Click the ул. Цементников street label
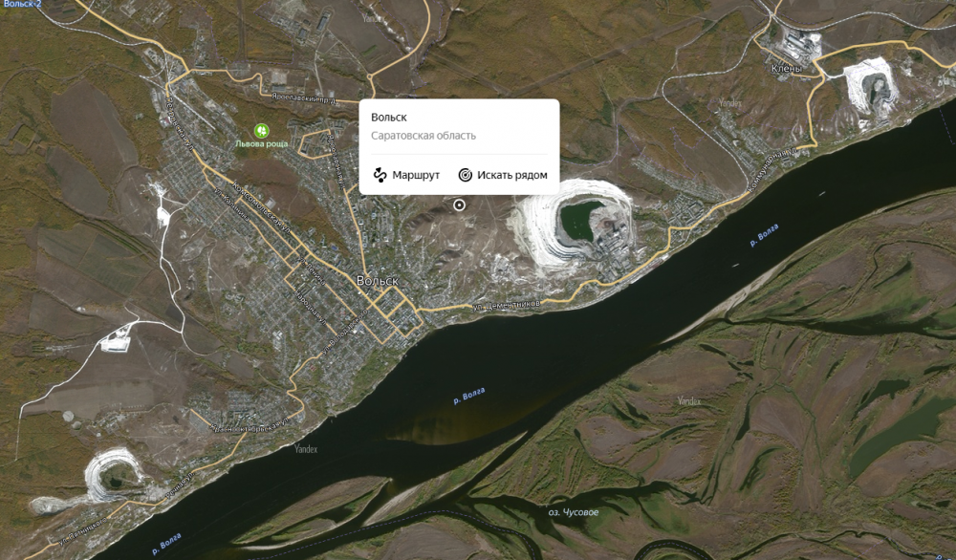956x560 pixels. click(507, 305)
